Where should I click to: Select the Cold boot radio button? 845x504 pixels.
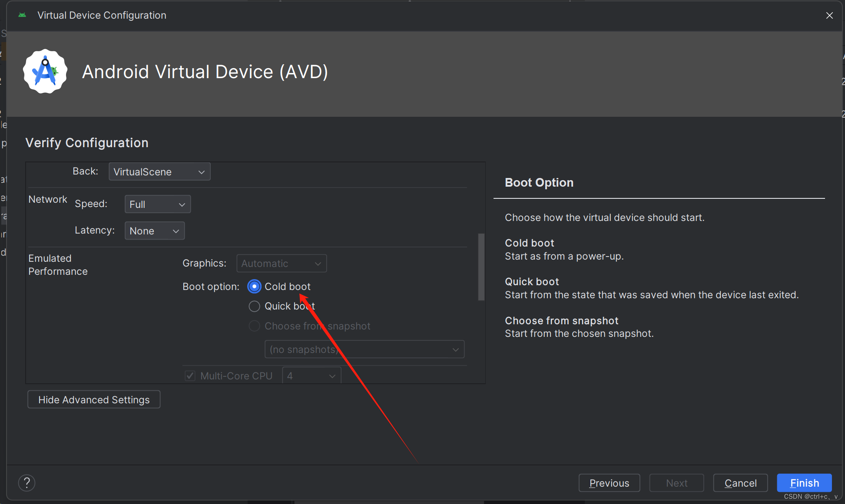click(254, 287)
